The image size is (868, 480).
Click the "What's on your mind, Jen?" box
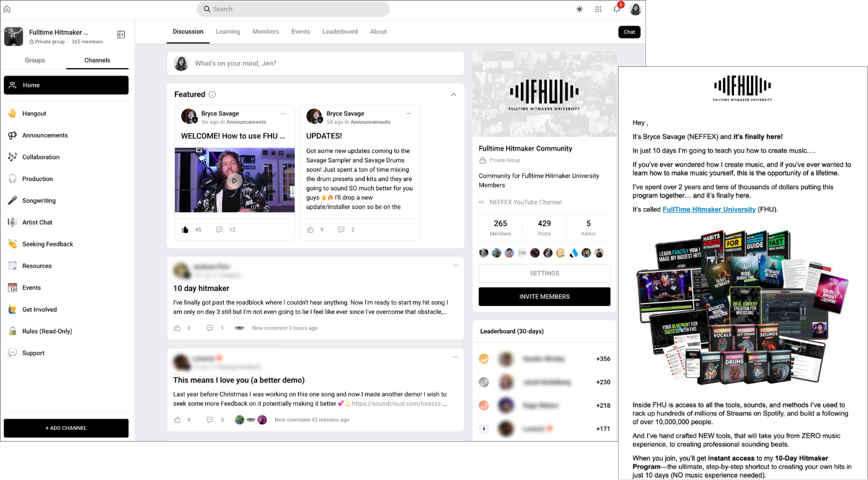pyautogui.click(x=315, y=63)
